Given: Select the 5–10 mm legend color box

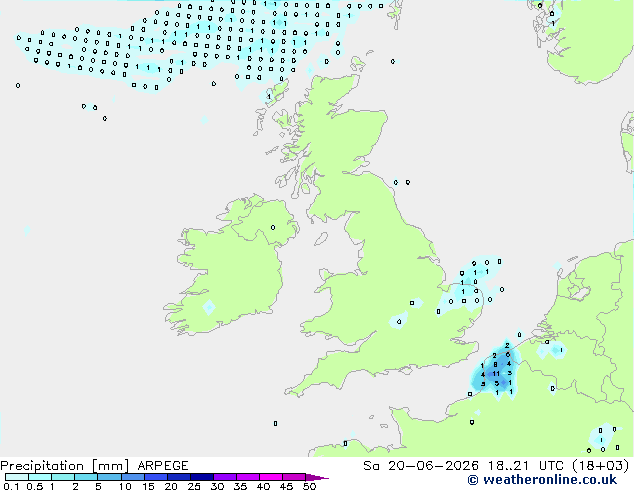Looking at the screenshot, I should 109,477.
